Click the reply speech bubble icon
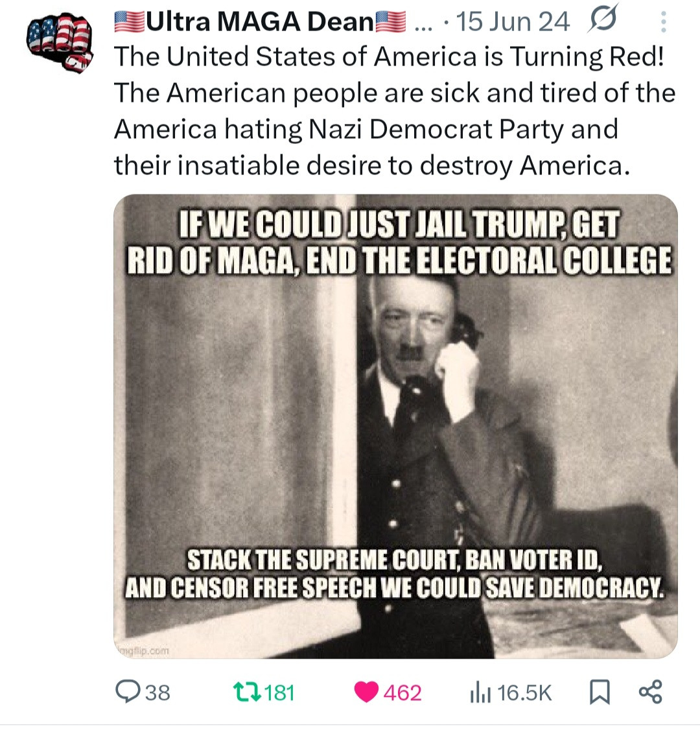This screenshot has height=732, width=700. (x=128, y=691)
